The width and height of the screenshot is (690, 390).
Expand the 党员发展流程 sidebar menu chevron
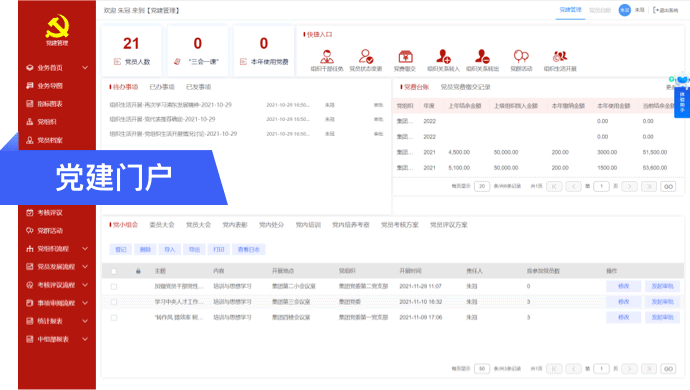point(85,267)
